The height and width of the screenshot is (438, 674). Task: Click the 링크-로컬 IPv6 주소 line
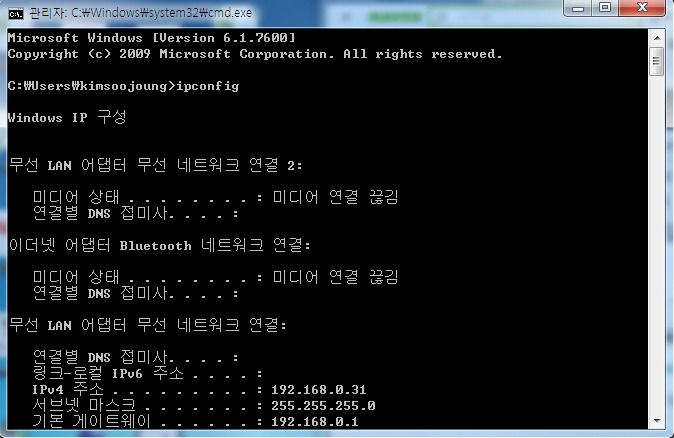coord(147,373)
